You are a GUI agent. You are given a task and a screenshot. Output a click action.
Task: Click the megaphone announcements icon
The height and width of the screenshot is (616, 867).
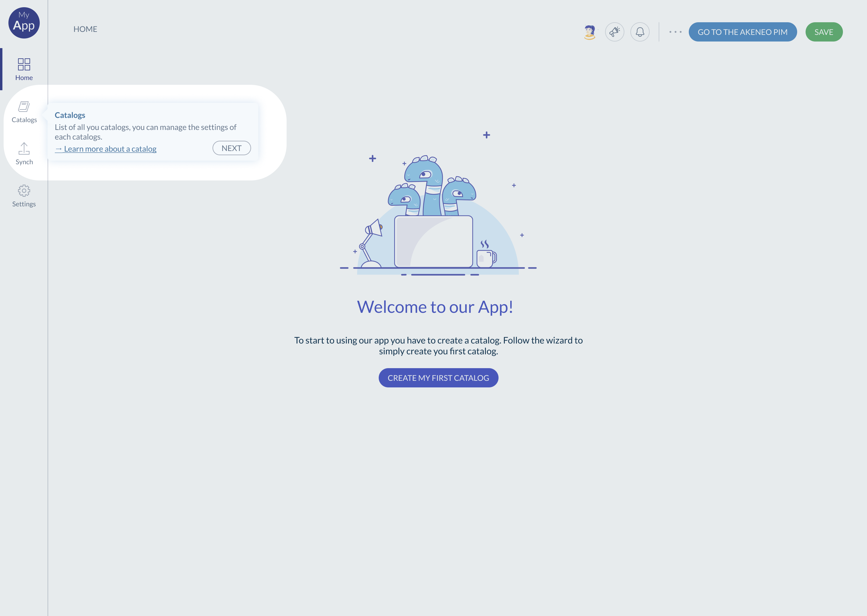pyautogui.click(x=614, y=31)
